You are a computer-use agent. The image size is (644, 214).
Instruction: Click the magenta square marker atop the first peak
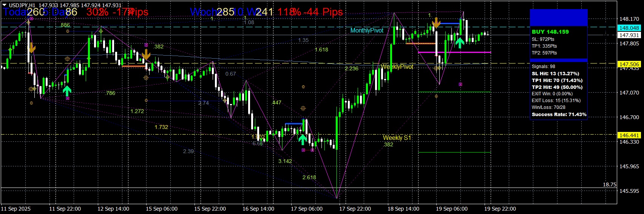(31, 18)
